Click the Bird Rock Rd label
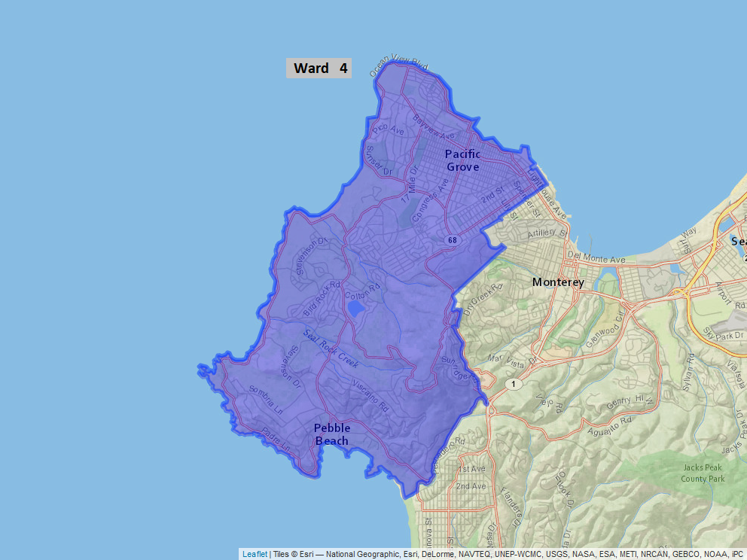Screen dimensions: 747x560 [322, 298]
